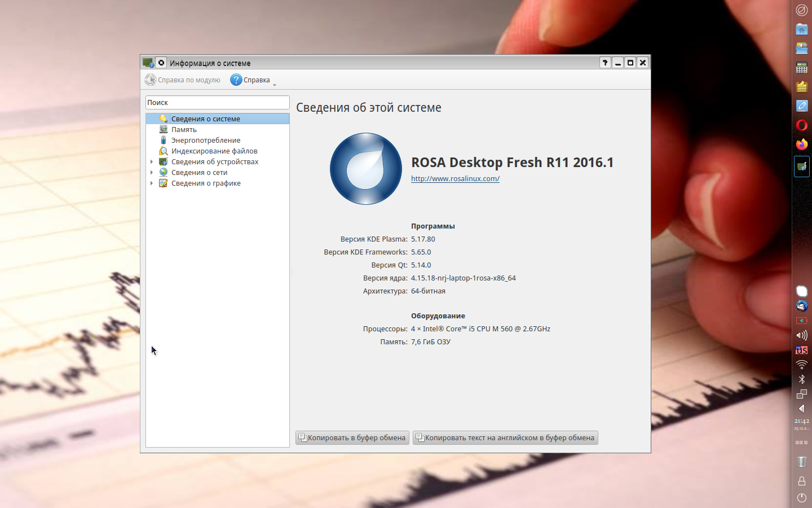
Task: Click the KDE Plasma version 5.17.80
Action: pos(423,239)
